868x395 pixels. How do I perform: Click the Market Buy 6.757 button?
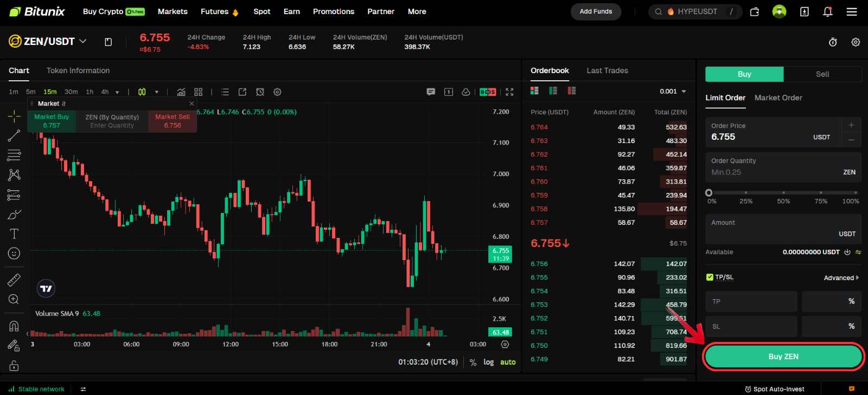coord(52,121)
